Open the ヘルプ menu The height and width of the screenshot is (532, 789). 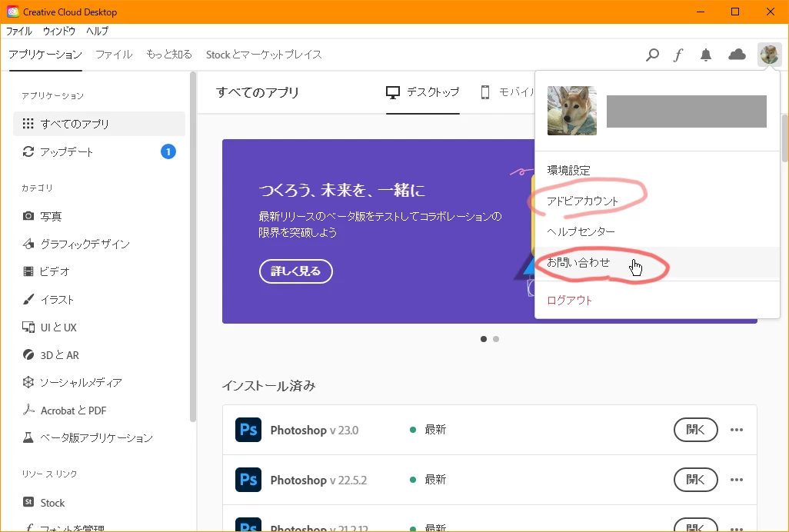97,32
